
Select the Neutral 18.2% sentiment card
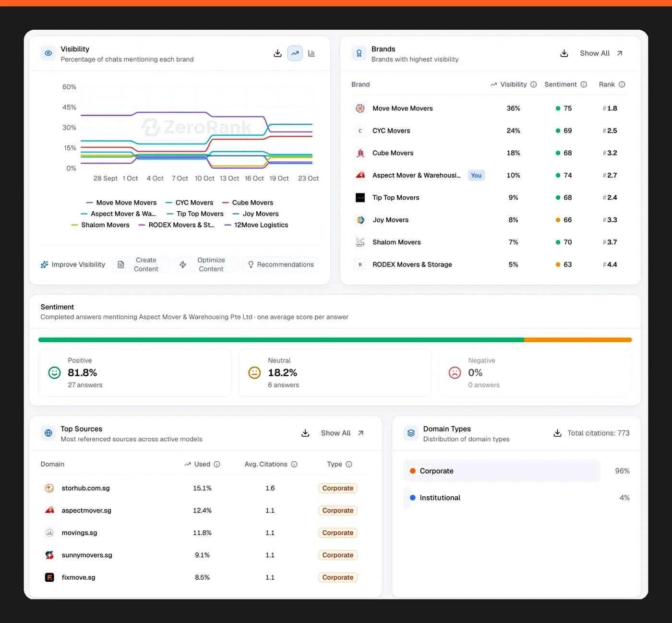click(x=335, y=373)
